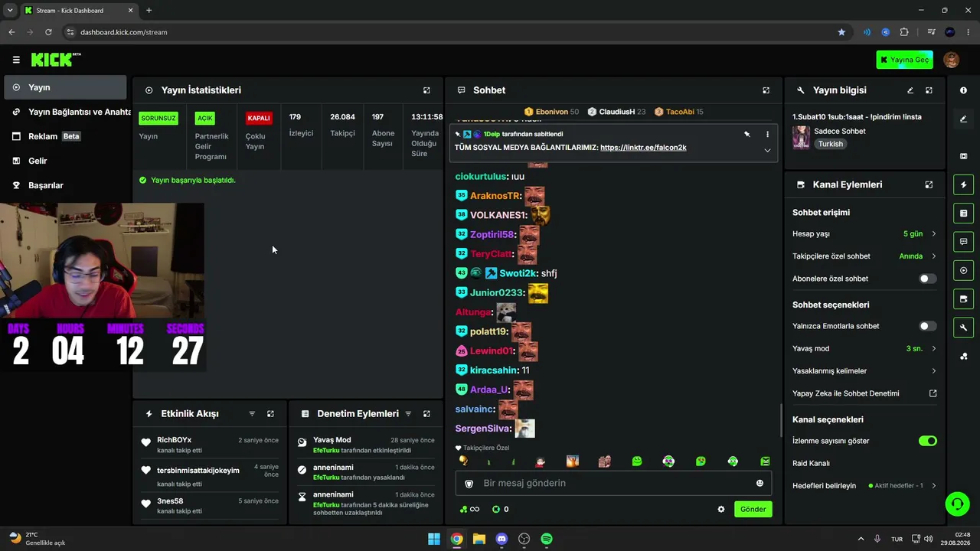The height and width of the screenshot is (551, 980).
Task: Reload the dashboard page
Action: click(48, 32)
